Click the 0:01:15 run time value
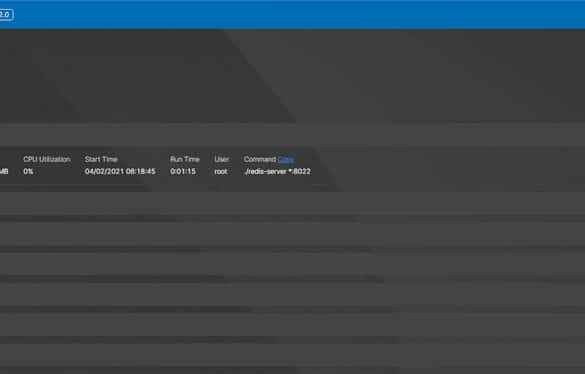This screenshot has width=585, height=374. (x=183, y=171)
